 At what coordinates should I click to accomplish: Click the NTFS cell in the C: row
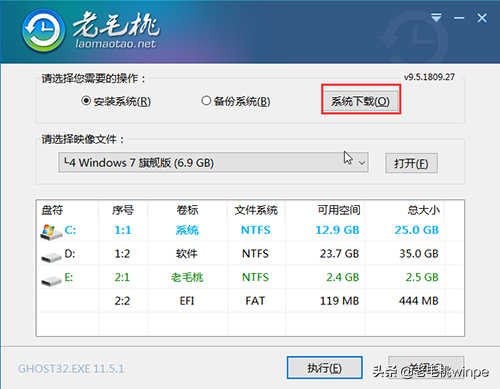pos(256,230)
